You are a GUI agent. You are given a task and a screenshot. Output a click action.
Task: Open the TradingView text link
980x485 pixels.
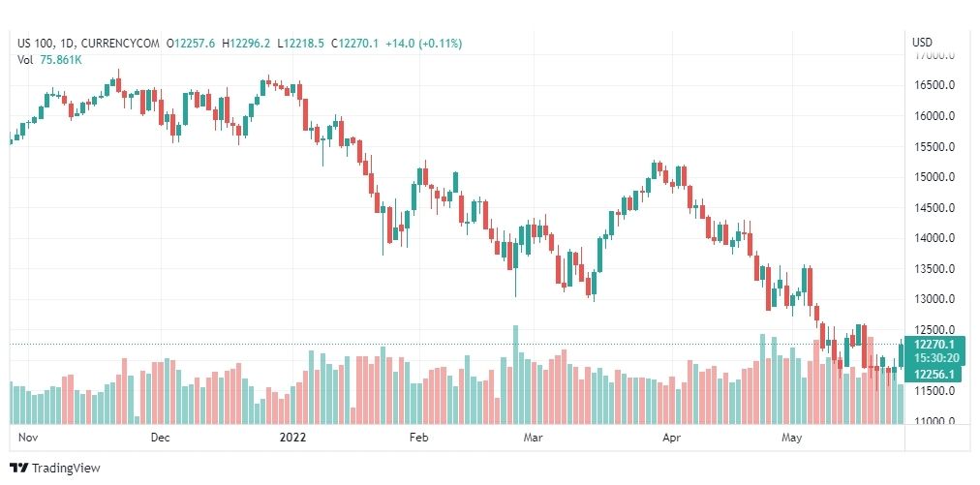(x=66, y=469)
